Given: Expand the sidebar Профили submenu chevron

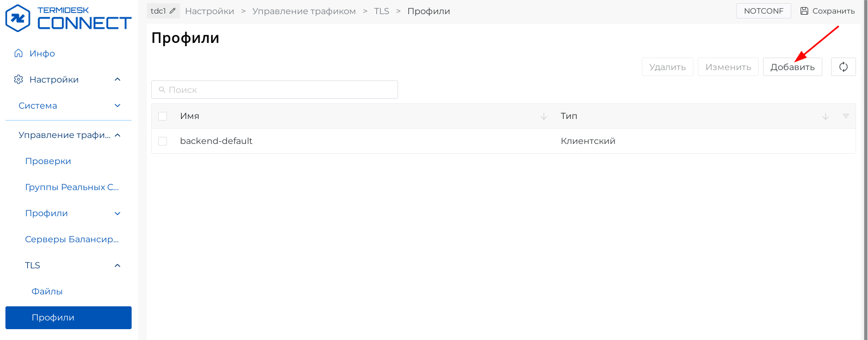Looking at the screenshot, I should (117, 213).
